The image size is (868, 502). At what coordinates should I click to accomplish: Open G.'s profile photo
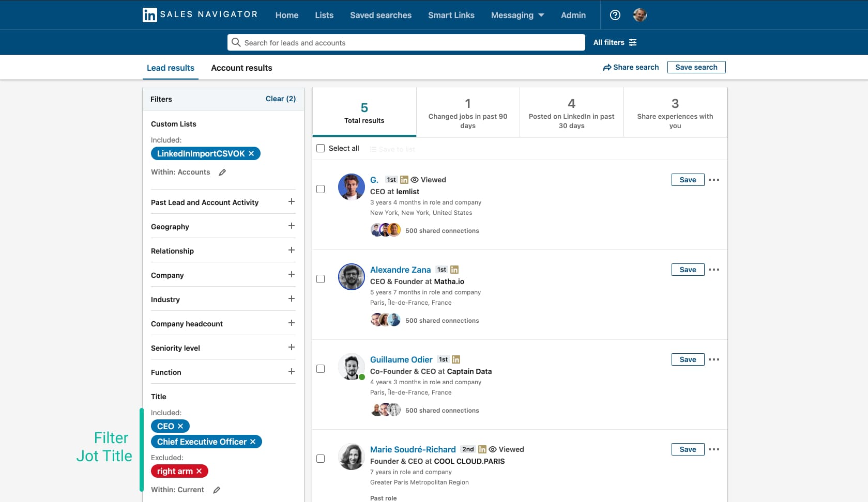[352, 187]
